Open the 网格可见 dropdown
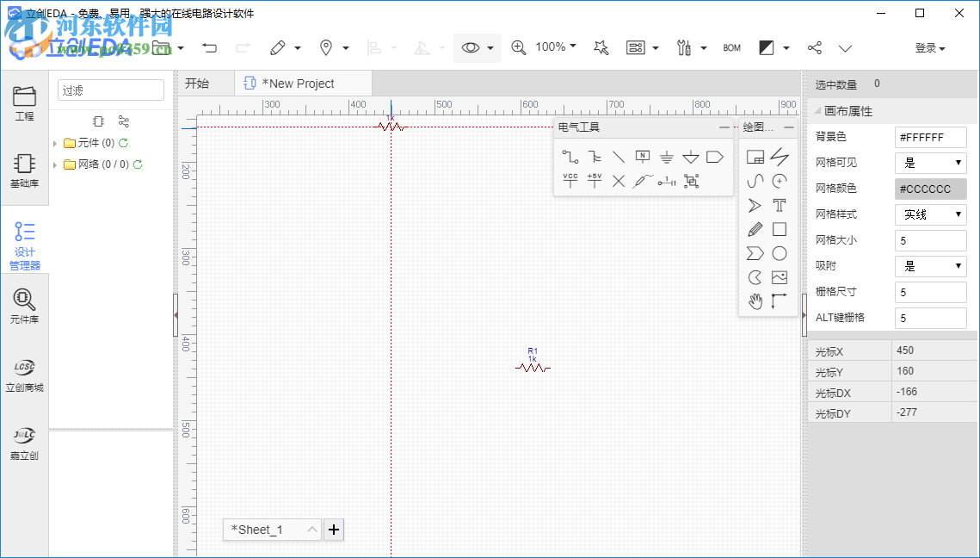This screenshot has width=980, height=558. pyautogui.click(x=931, y=163)
